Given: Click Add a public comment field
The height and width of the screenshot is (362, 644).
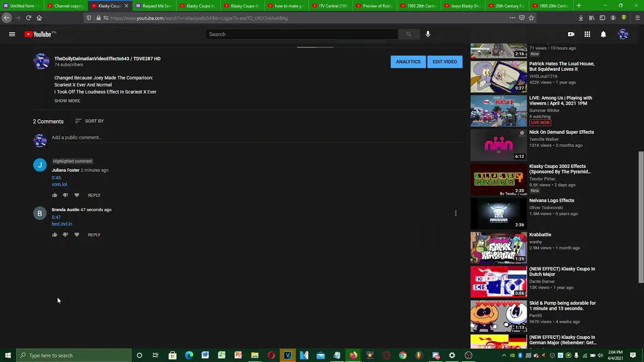Looking at the screenshot, I should [257, 138].
